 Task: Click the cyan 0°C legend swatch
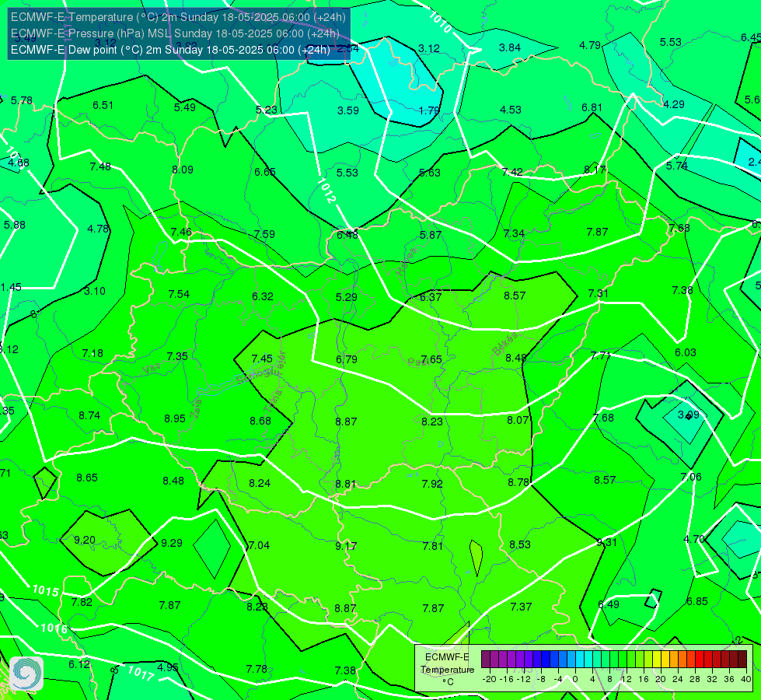click(x=579, y=660)
